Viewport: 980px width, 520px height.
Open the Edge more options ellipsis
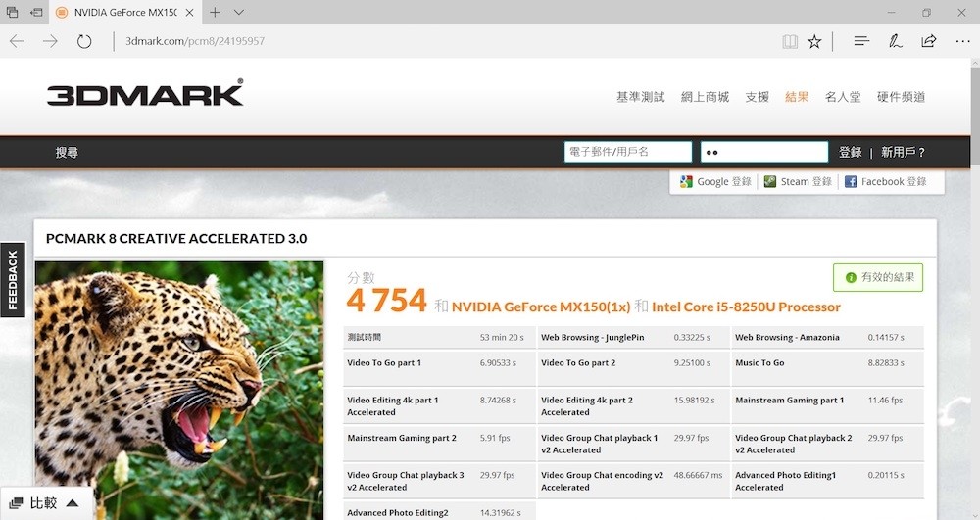pyautogui.click(x=962, y=41)
